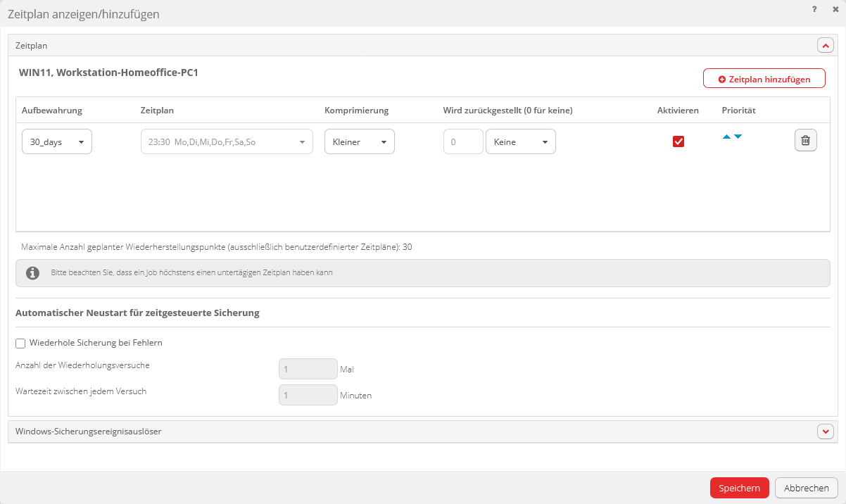Toggle the Aktivieren checkbox

tap(678, 141)
